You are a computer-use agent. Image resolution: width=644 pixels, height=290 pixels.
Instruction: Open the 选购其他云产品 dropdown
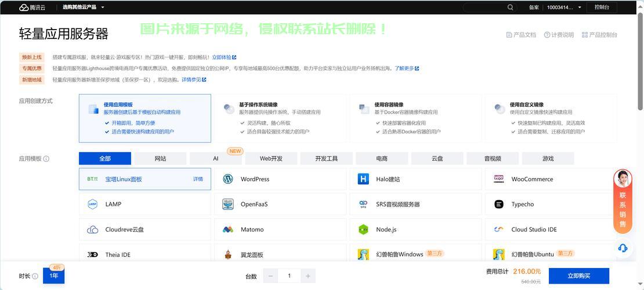[84, 8]
